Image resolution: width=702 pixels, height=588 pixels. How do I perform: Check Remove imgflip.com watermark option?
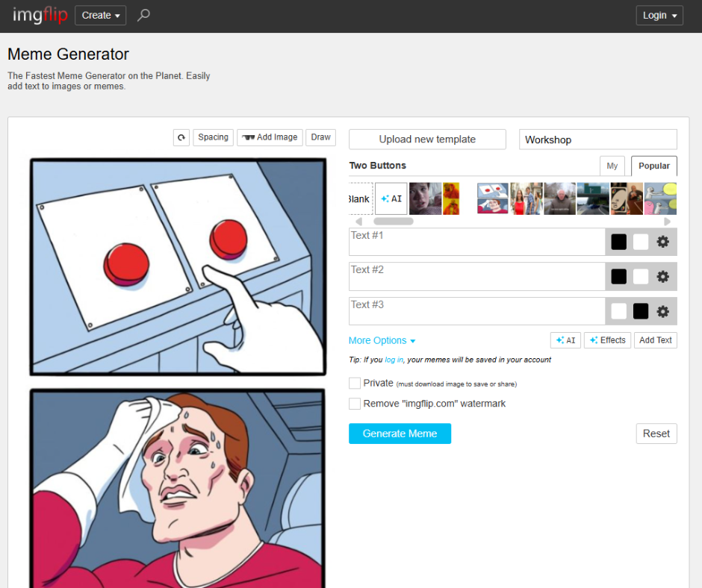[355, 404]
